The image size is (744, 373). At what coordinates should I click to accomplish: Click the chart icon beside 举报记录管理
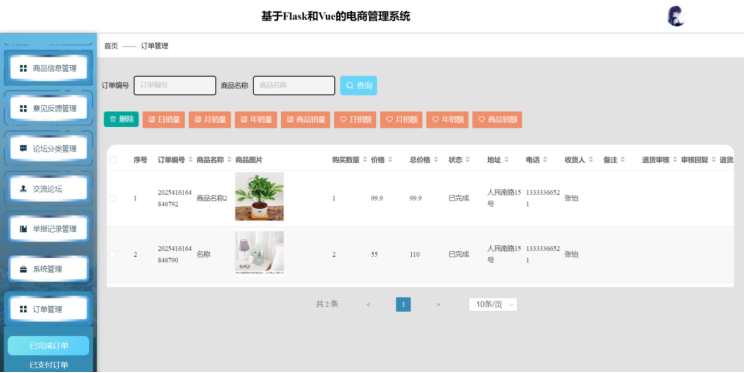(x=23, y=229)
